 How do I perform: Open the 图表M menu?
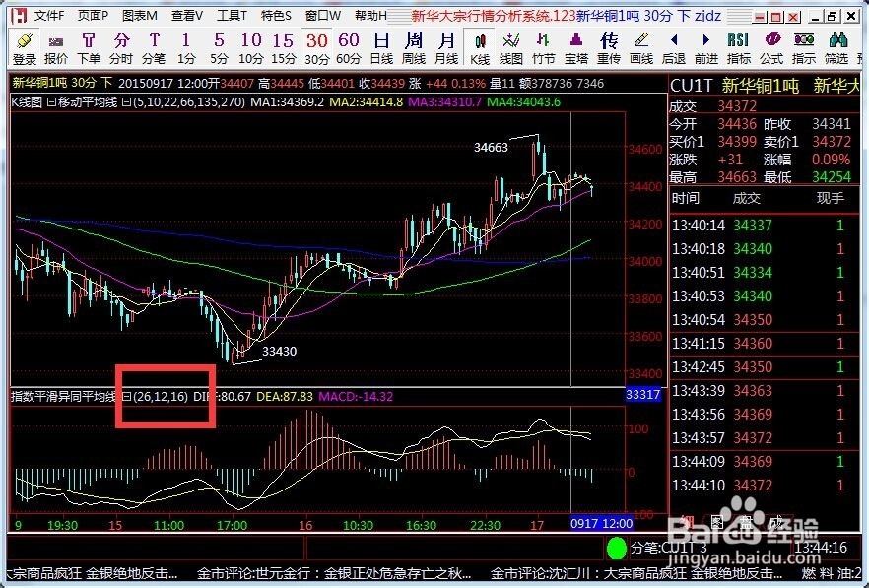(140, 15)
